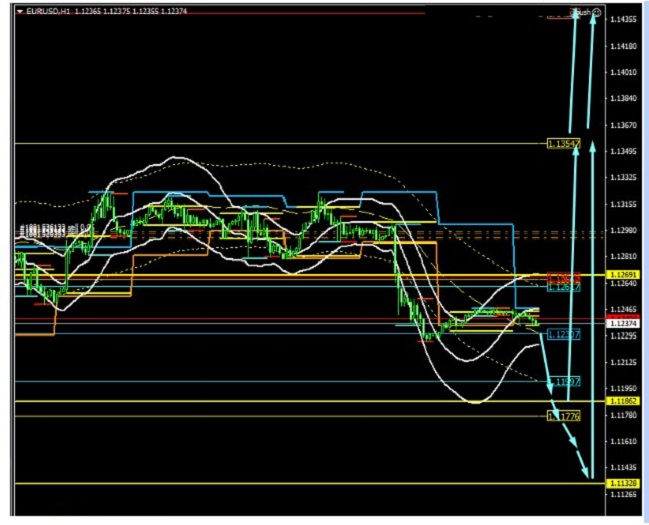Select the 1.13547 yellow price label
Image resolution: width=649 pixels, height=525 pixels.
point(563,144)
